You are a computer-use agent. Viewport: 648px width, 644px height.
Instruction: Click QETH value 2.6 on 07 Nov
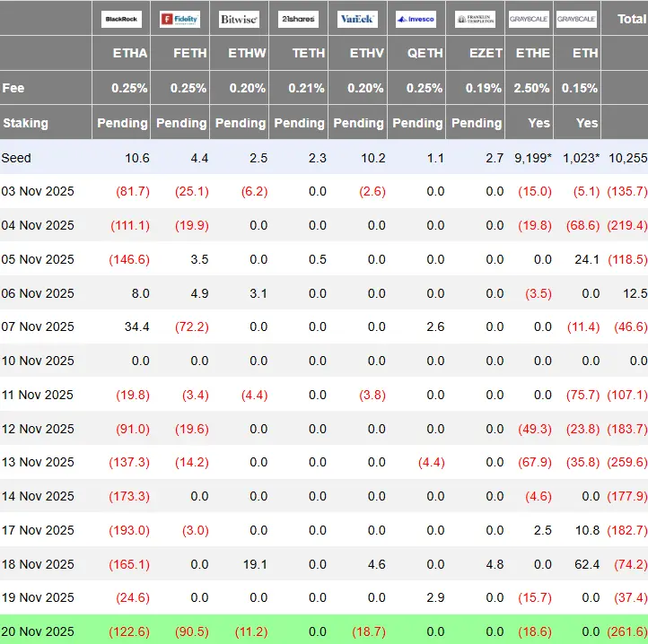[435, 326]
